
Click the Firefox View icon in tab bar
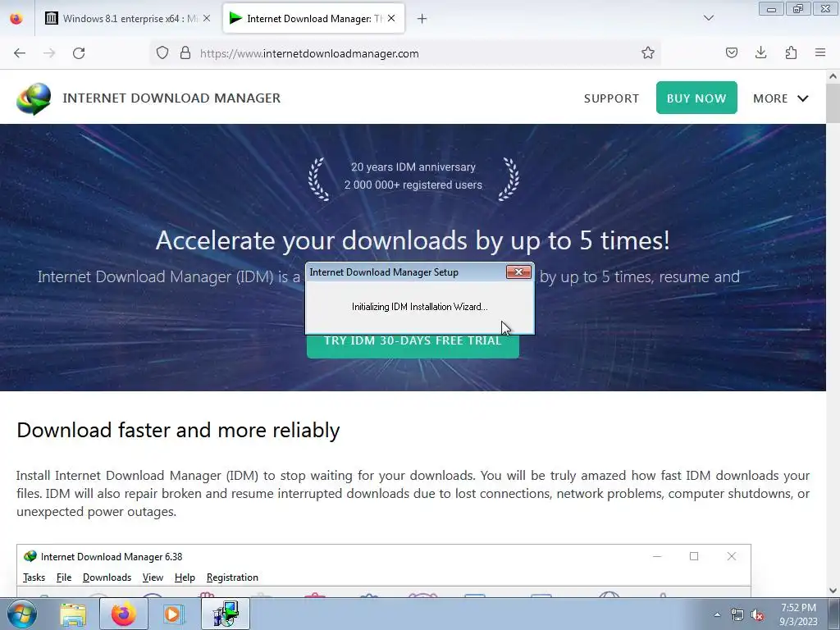(x=16, y=19)
